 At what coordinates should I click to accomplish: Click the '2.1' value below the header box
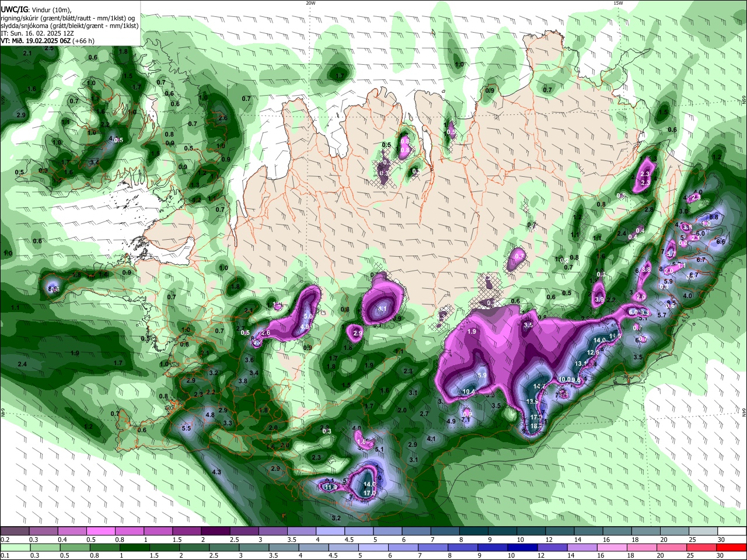[x=27, y=53]
